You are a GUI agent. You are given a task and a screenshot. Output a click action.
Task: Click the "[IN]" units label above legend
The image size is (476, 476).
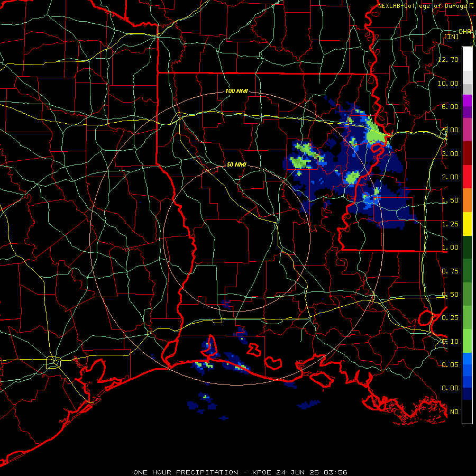[452, 36]
